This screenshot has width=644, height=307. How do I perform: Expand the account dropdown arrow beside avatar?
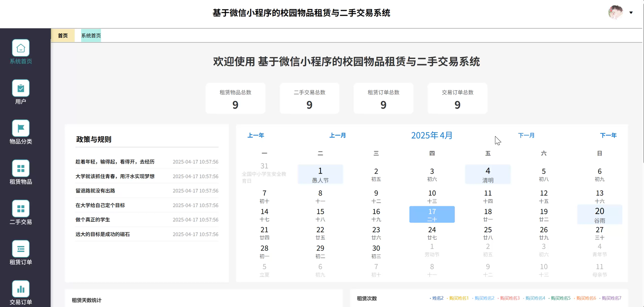point(631,13)
